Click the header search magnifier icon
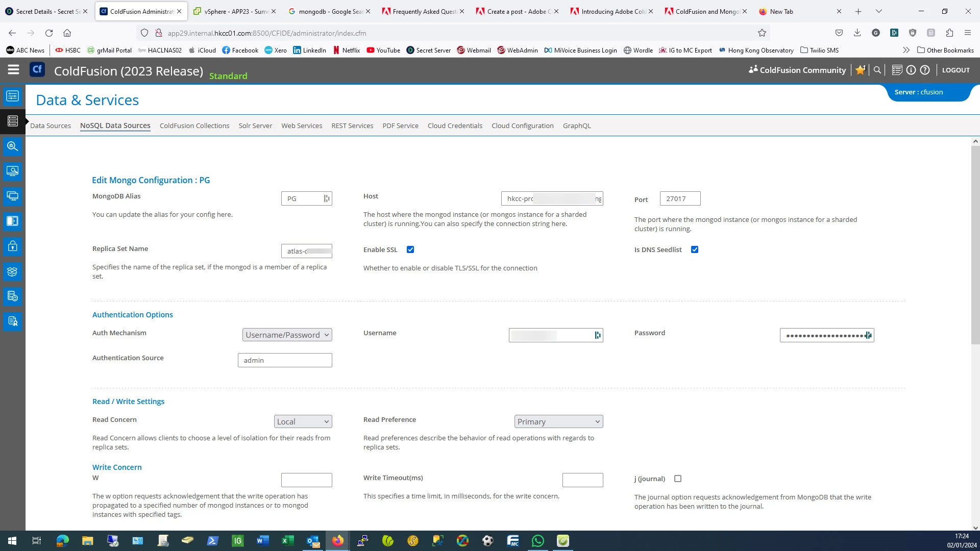The width and height of the screenshot is (980, 551). (877, 70)
